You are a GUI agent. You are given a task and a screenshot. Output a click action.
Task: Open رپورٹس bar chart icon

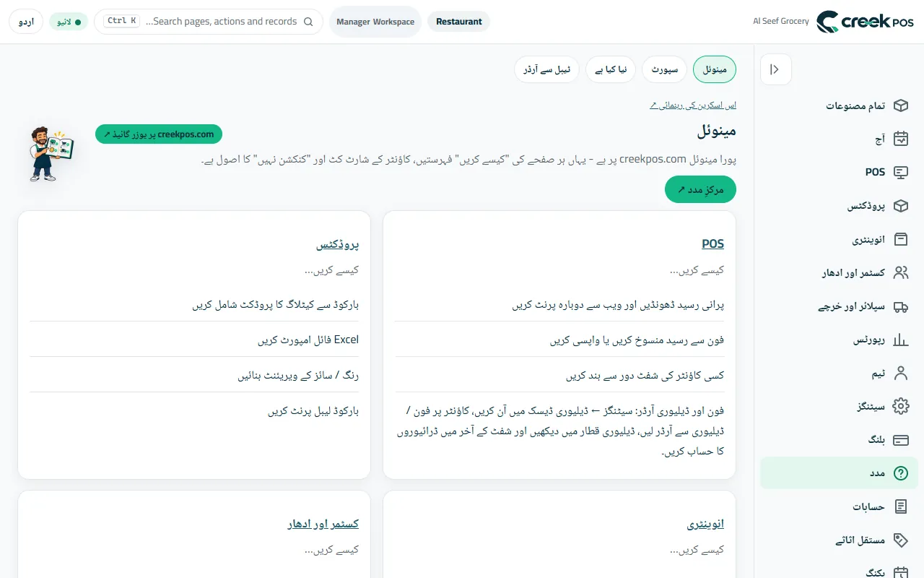pos(900,340)
